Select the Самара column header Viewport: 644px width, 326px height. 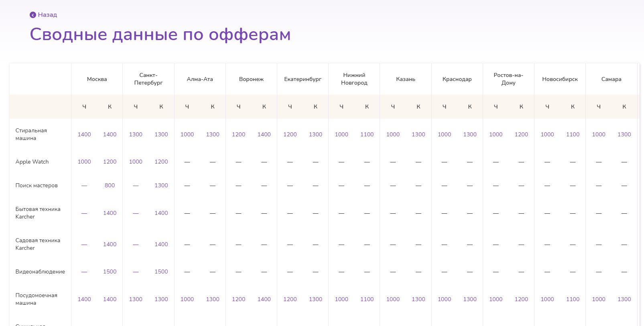(x=611, y=79)
